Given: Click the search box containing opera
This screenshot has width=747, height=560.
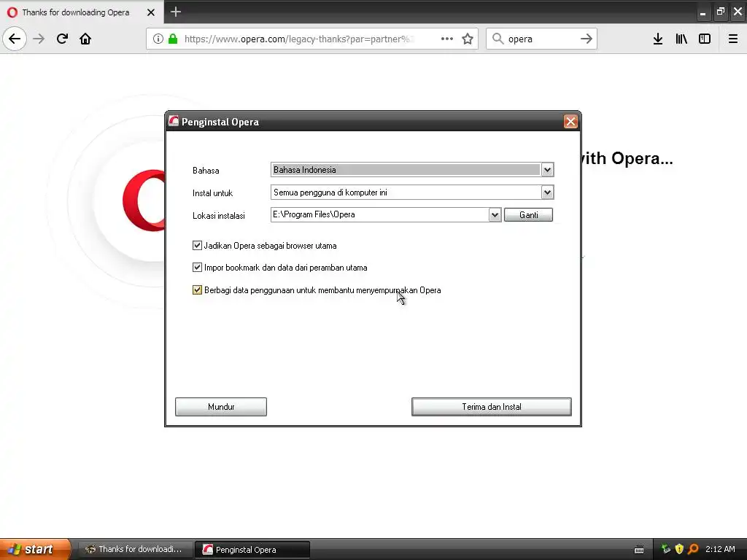Looking at the screenshot, I should click(x=541, y=39).
